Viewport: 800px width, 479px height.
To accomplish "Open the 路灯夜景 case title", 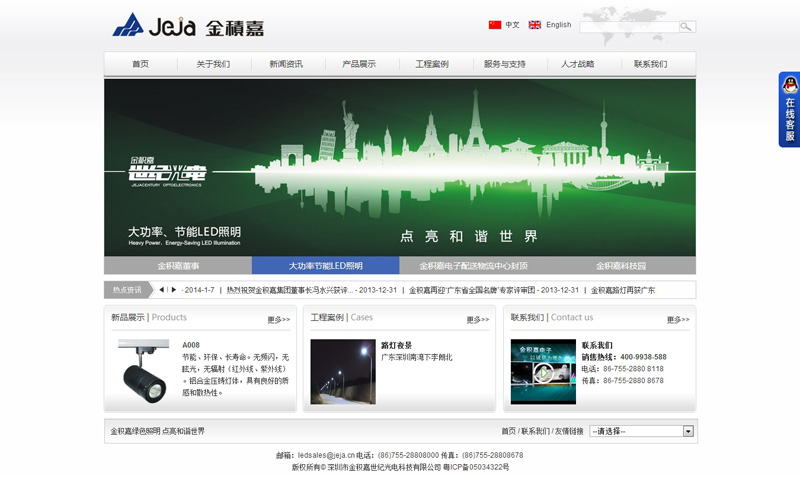I will click(396, 345).
